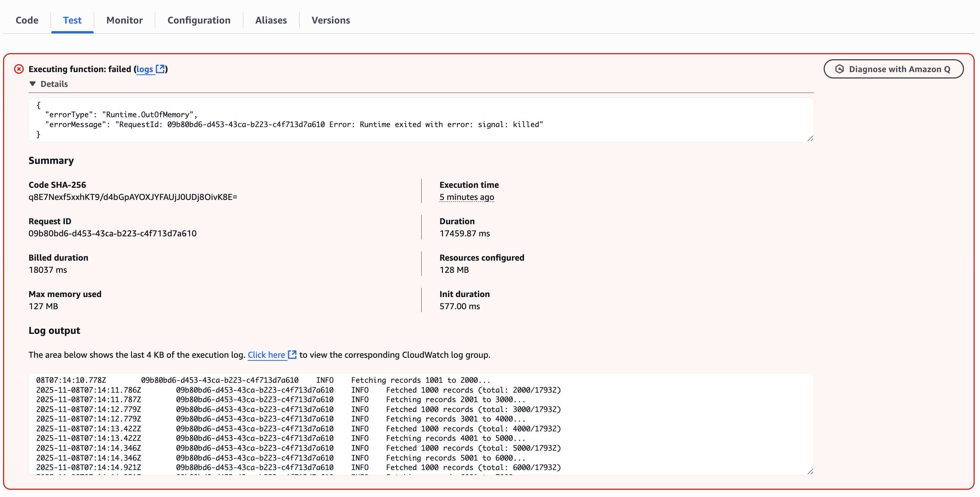Follow the Click here CloudWatch link
980x497 pixels.
click(266, 355)
